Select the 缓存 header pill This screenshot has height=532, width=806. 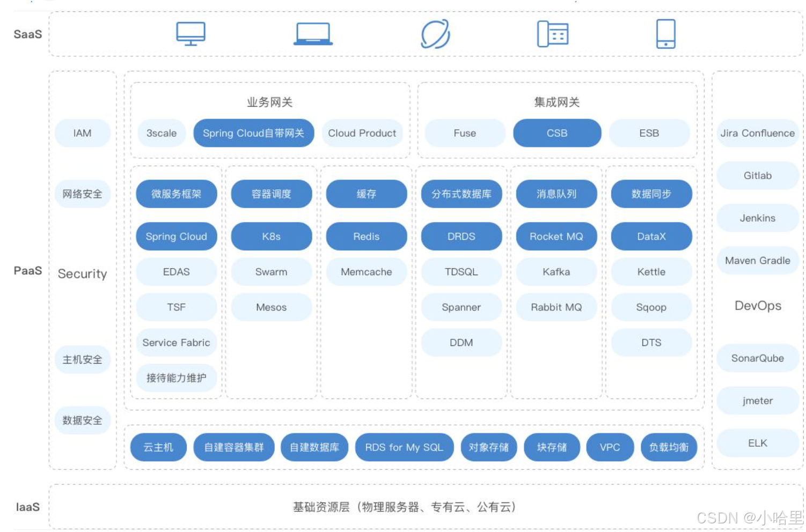(x=367, y=194)
